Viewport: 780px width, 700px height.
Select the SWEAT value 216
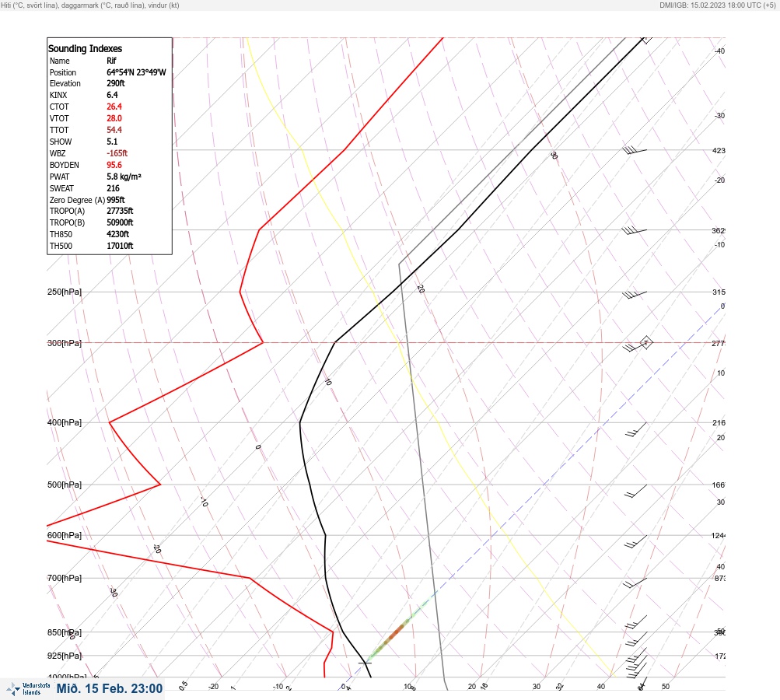click(x=113, y=188)
